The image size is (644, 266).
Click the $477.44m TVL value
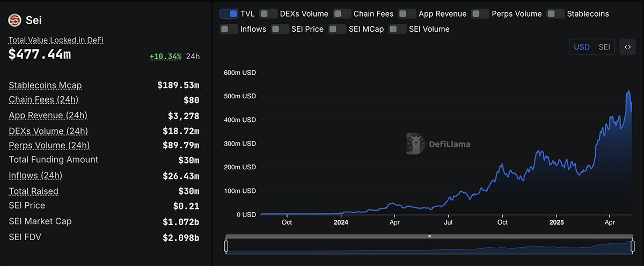[40, 54]
